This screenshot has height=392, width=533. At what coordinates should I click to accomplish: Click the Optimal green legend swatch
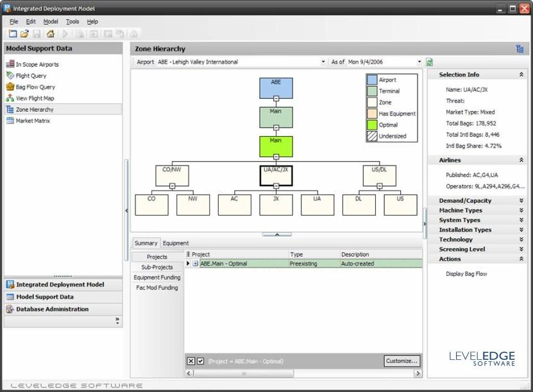372,125
